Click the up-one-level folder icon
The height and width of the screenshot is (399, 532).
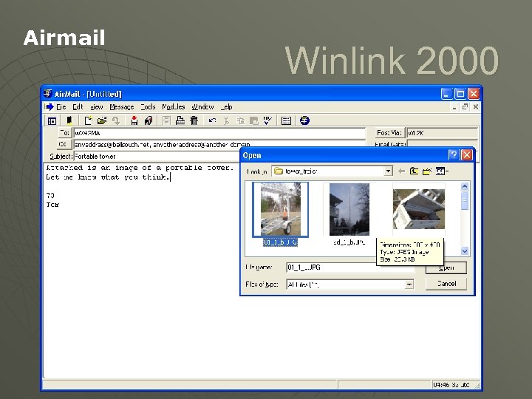414,171
